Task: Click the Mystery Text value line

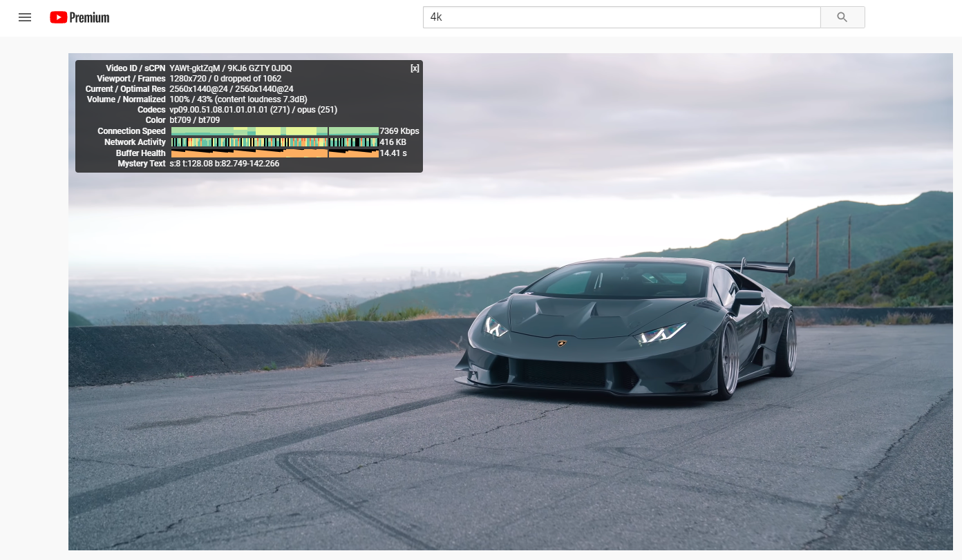Action: [x=224, y=164]
